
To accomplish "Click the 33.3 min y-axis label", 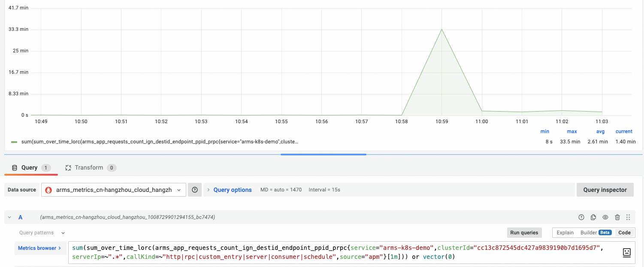I will [x=18, y=29].
